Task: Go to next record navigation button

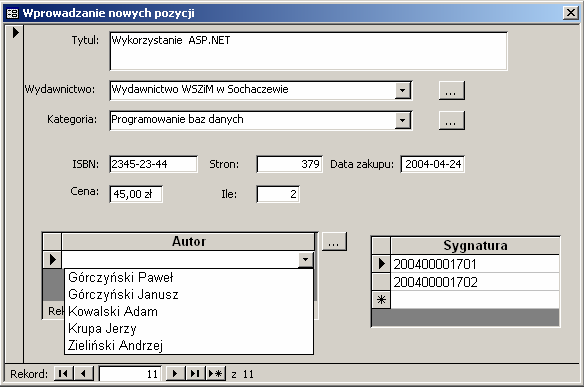Action: point(175,373)
